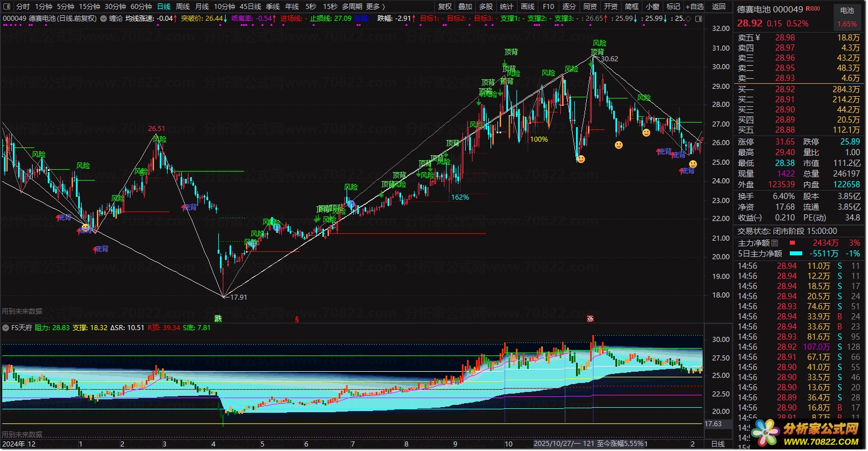Open the 电池 sector box
This screenshot has height=451, width=868.
click(x=847, y=10)
